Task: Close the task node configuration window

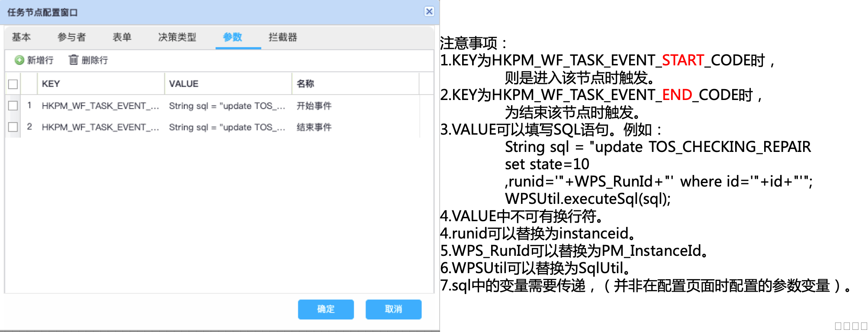Action: coord(429,12)
